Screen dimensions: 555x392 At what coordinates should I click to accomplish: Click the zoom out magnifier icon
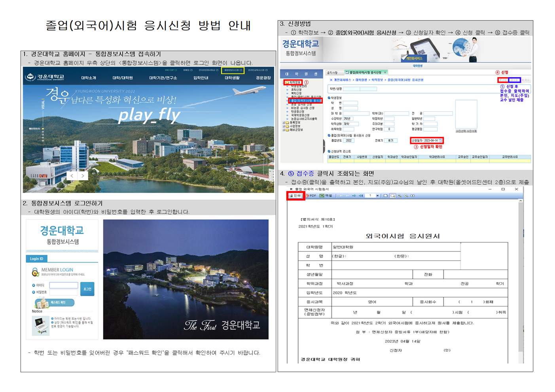pos(406,196)
